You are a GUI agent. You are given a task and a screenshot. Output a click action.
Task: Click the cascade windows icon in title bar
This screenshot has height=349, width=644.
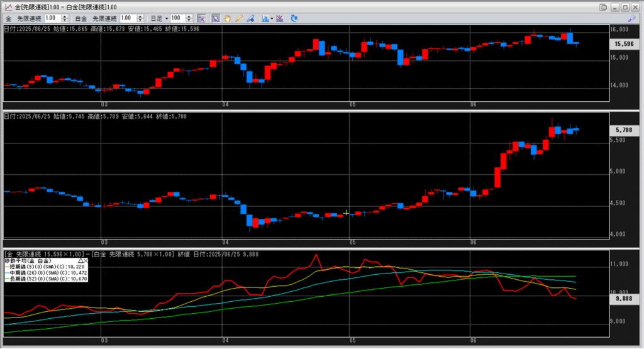pos(603,6)
